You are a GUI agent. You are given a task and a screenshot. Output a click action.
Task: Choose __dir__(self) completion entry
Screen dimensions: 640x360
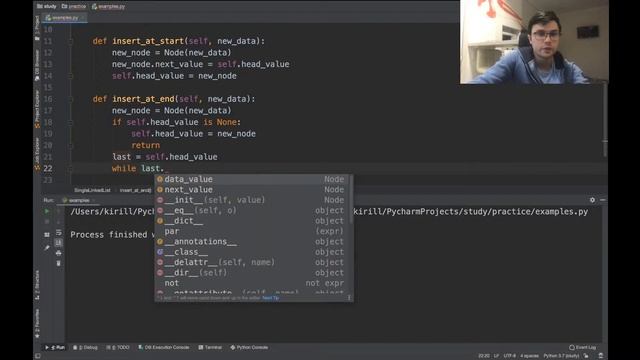coord(252,273)
